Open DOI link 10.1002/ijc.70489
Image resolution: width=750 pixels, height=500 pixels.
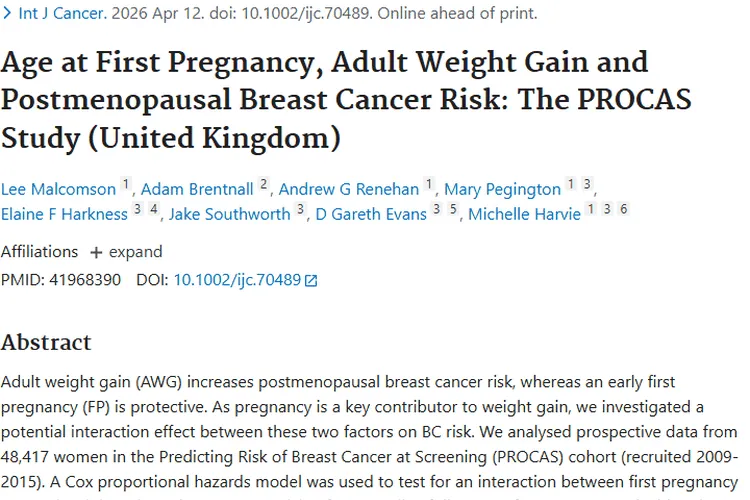click(237, 280)
